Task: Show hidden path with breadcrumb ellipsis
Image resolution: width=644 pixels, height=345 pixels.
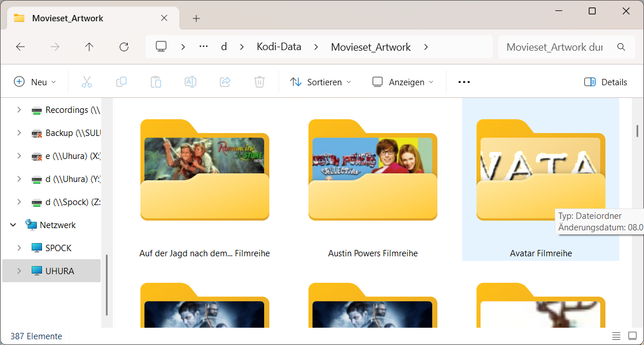Action: pos(203,47)
